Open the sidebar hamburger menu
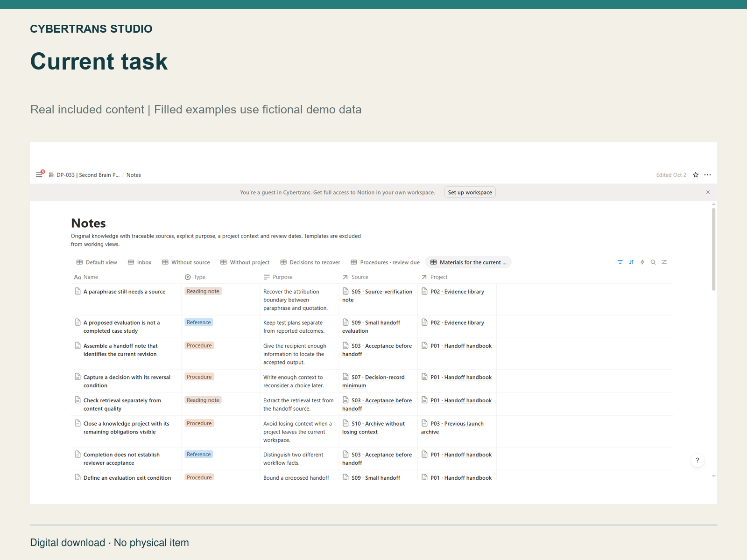The height and width of the screenshot is (560, 747). pos(39,175)
